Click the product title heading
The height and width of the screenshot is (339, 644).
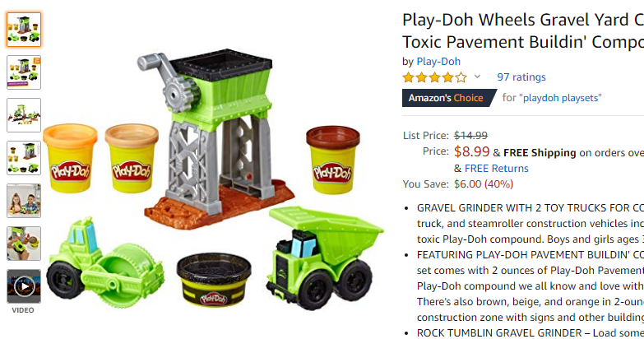tap(523, 30)
